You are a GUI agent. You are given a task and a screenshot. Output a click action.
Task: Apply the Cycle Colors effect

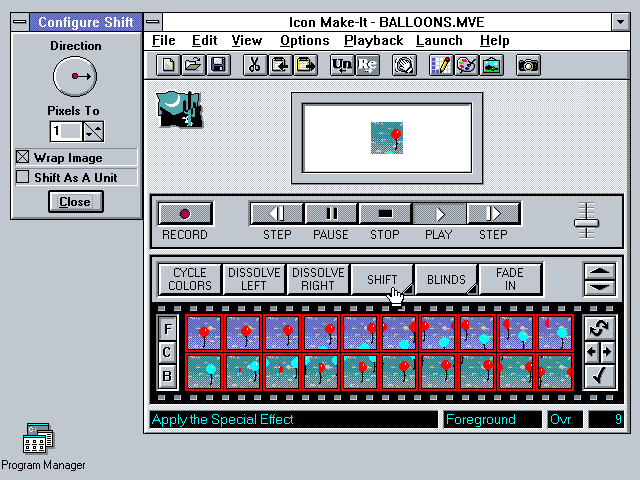coord(190,279)
